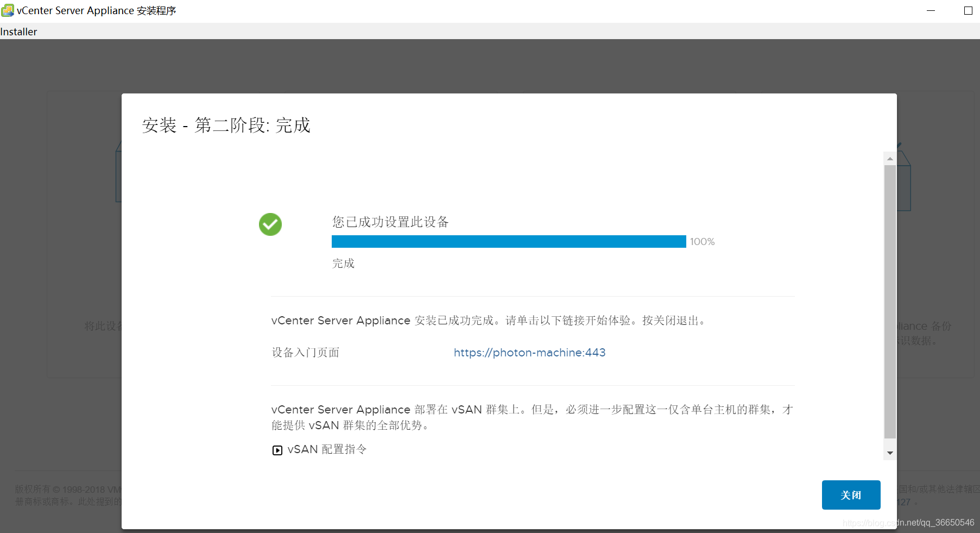Viewport: 980px width, 533px height.
Task: Click the text 您已成功设置此设备
Action: (x=390, y=222)
